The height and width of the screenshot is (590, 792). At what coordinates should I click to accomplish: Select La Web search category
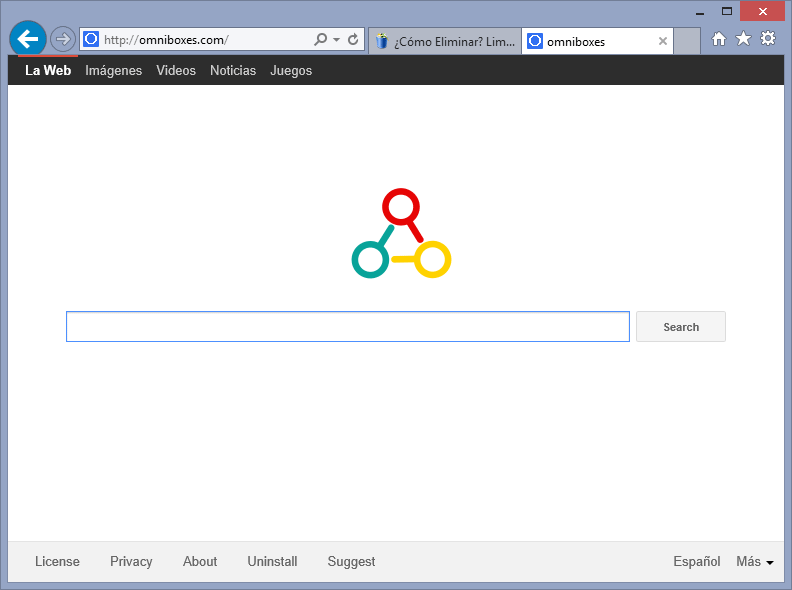click(x=48, y=70)
